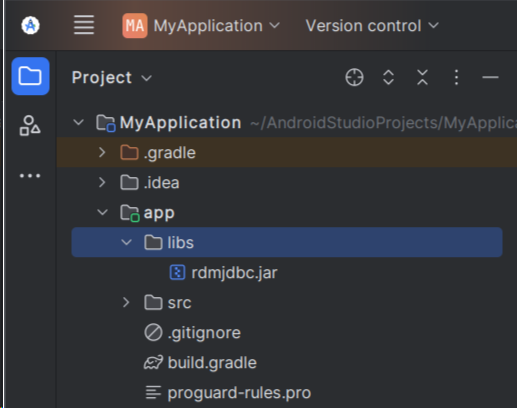Click the Android Studio logo icon
Viewport: 517px width, 408px height.
click(30, 25)
